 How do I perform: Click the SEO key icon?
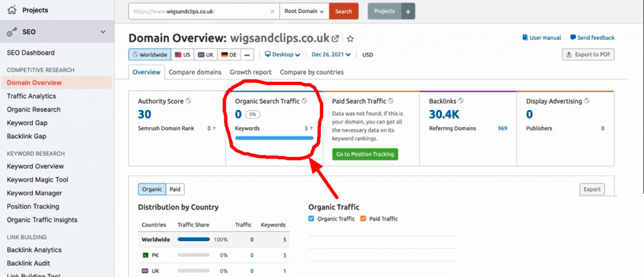click(x=13, y=32)
